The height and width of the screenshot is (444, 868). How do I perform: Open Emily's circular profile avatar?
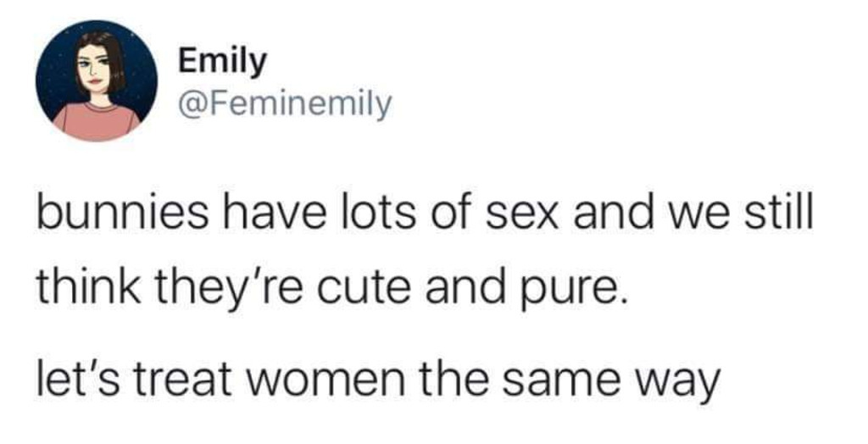97,80
